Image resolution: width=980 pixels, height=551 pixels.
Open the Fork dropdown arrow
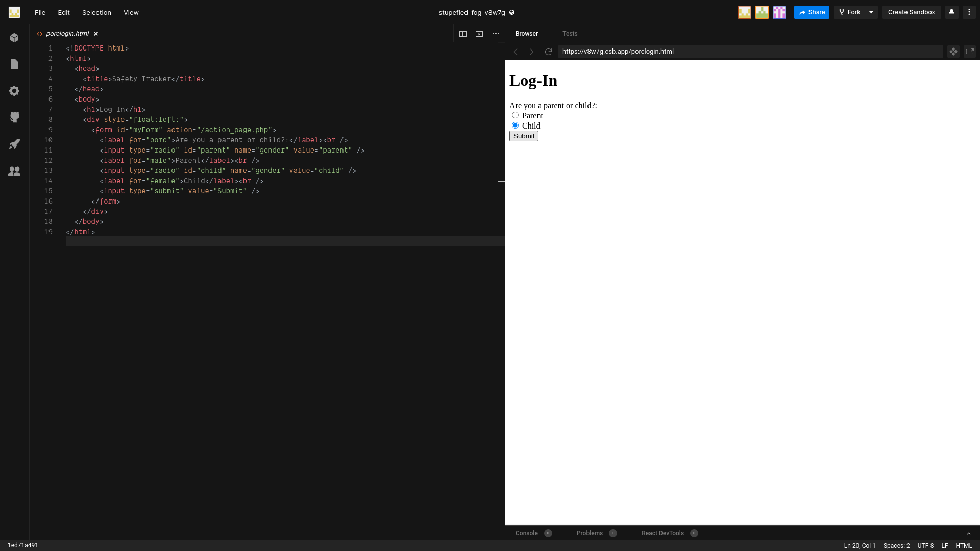point(871,12)
